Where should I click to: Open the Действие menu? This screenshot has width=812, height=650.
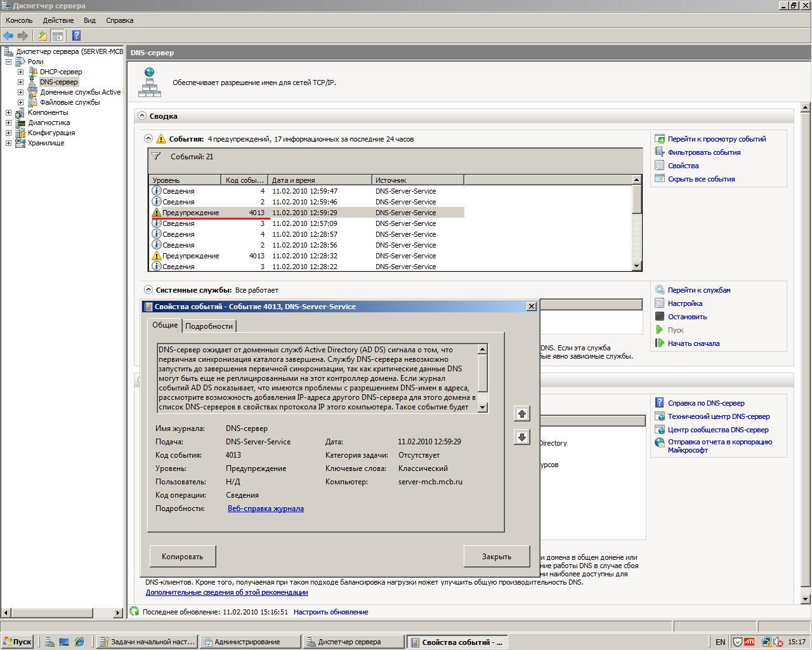(x=58, y=20)
